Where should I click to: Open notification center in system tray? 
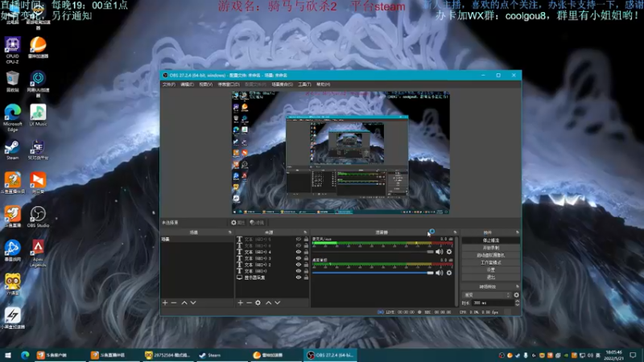click(633, 355)
